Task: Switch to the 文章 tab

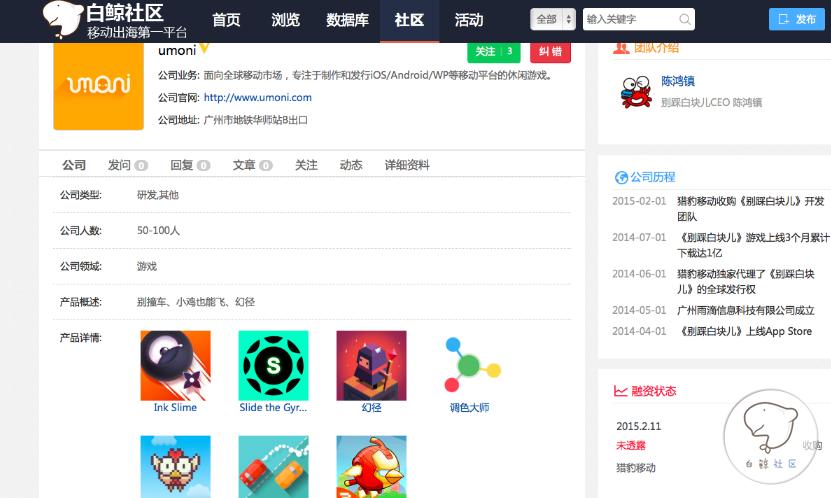Action: coord(252,165)
